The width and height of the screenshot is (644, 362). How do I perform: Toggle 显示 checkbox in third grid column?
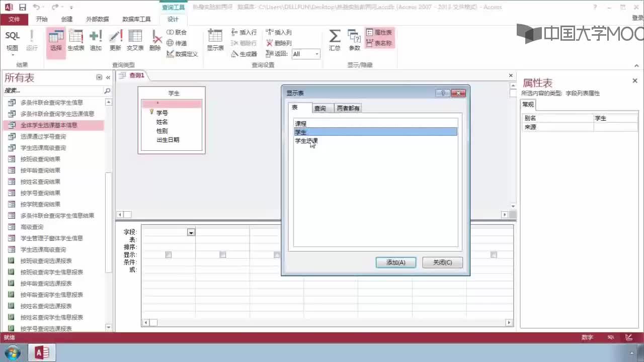277,255
